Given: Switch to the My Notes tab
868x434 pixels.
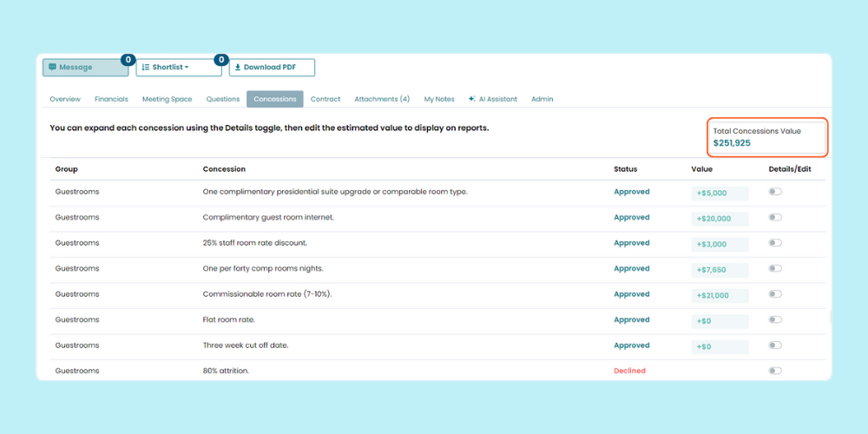Looking at the screenshot, I should coord(439,99).
